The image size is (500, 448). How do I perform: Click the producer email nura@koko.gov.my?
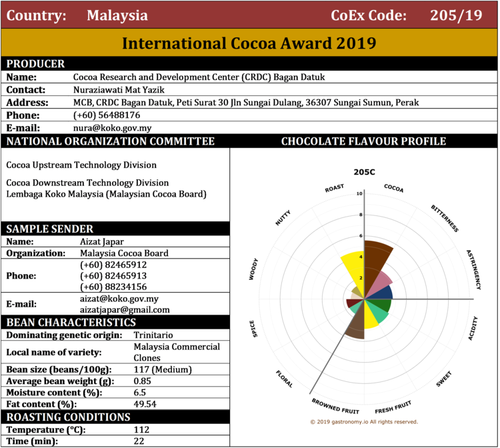[112, 128]
